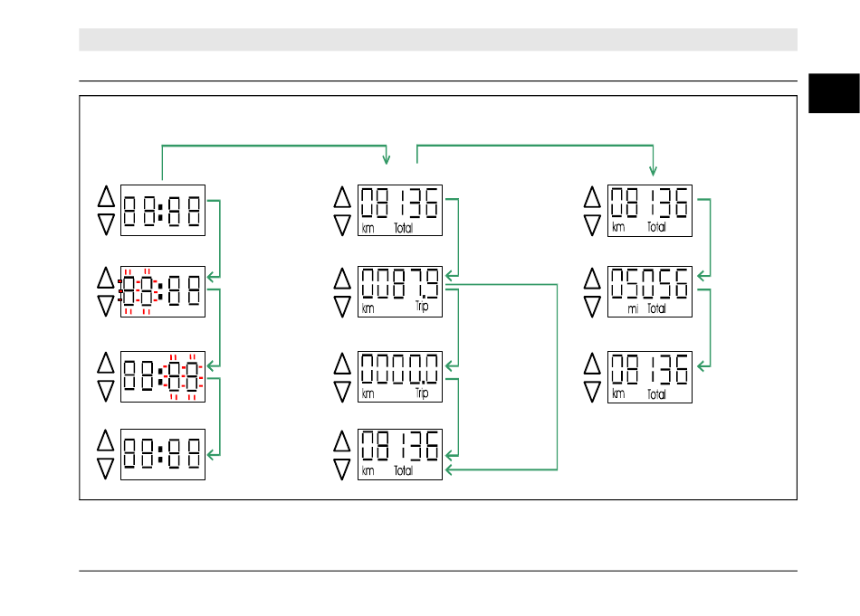
Task: Click up triangle beside flashing-minutes clock display
Action: pos(106,363)
